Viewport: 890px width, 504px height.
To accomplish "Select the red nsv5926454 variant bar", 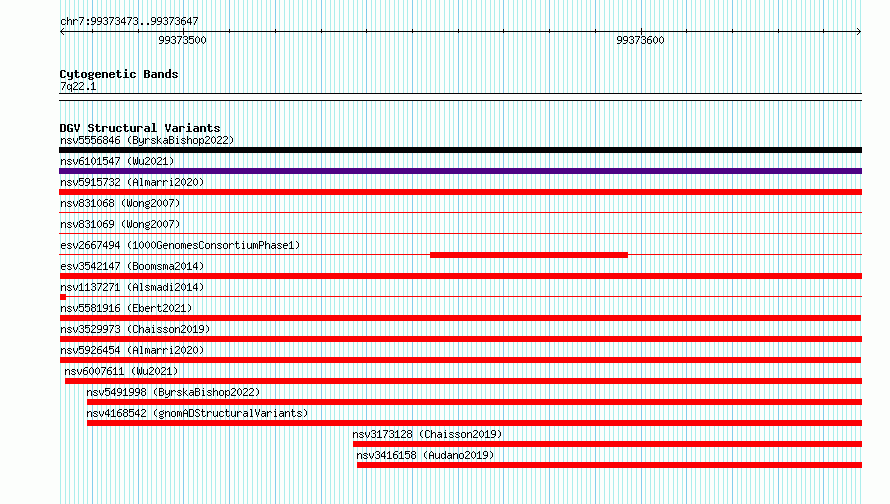I will tap(460, 360).
